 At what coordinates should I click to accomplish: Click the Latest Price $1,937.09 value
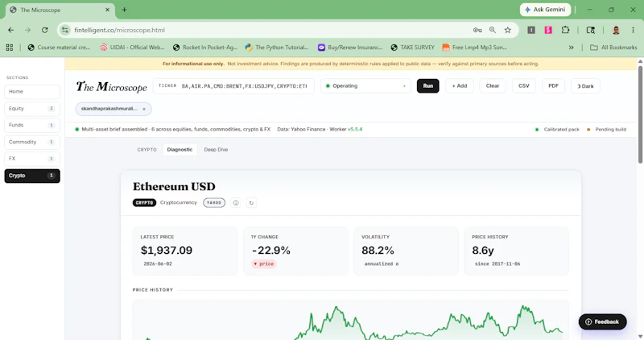167,251
